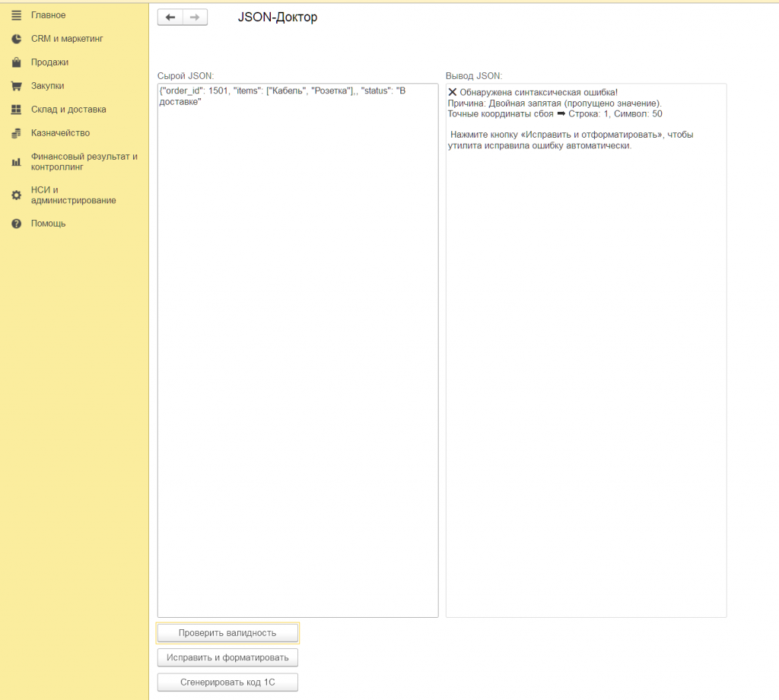Click the JSON-Доктор page title
The image size is (779, 700).
click(x=277, y=17)
